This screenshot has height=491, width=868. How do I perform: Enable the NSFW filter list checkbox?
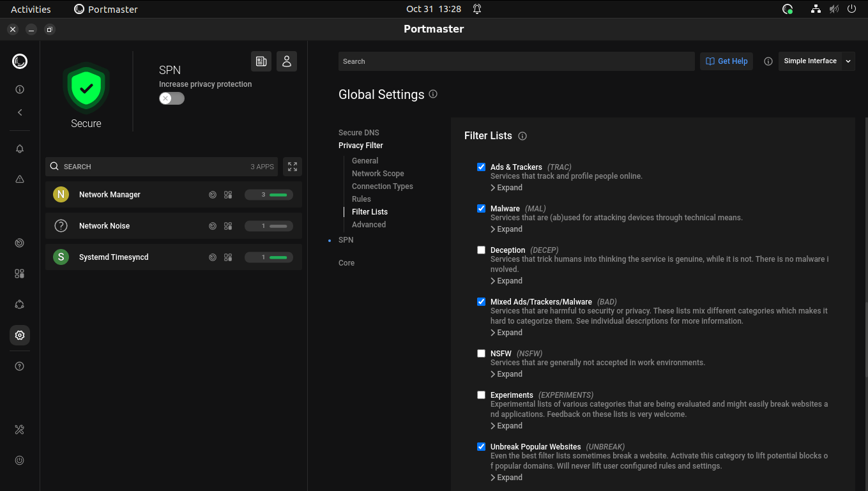[481, 353]
